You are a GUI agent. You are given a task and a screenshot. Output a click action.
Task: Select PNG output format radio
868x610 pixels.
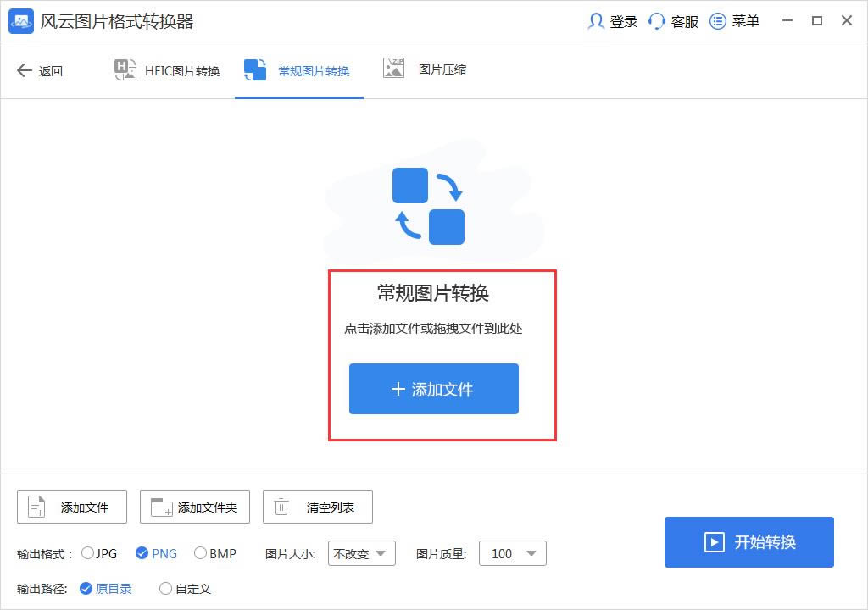point(142,553)
